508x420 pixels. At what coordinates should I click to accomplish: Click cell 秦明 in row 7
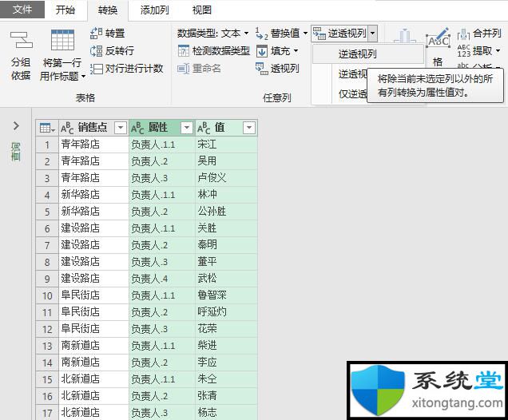[226, 245]
